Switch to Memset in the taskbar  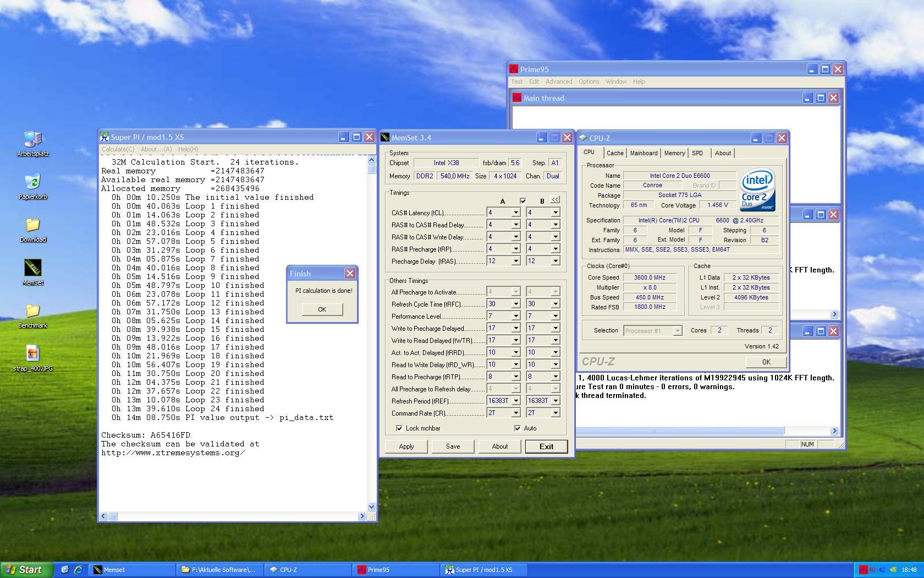132,570
